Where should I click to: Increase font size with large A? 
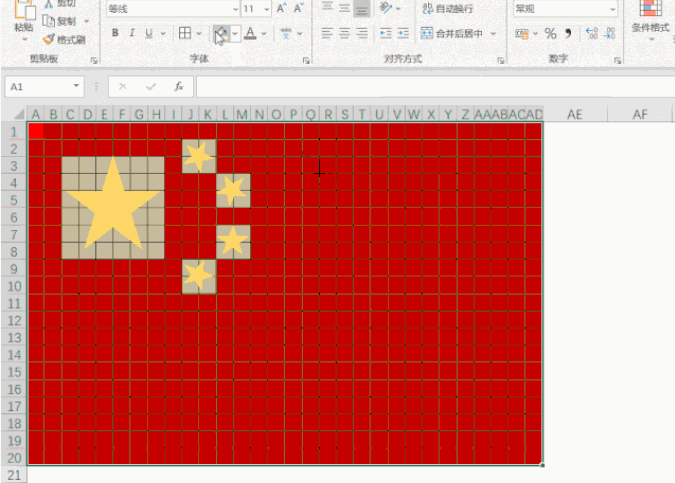point(281,8)
